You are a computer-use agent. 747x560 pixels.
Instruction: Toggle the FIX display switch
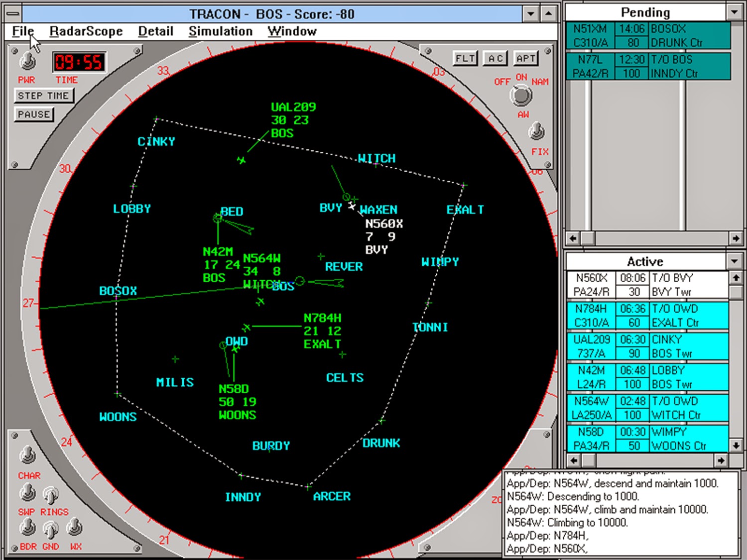pos(536,132)
